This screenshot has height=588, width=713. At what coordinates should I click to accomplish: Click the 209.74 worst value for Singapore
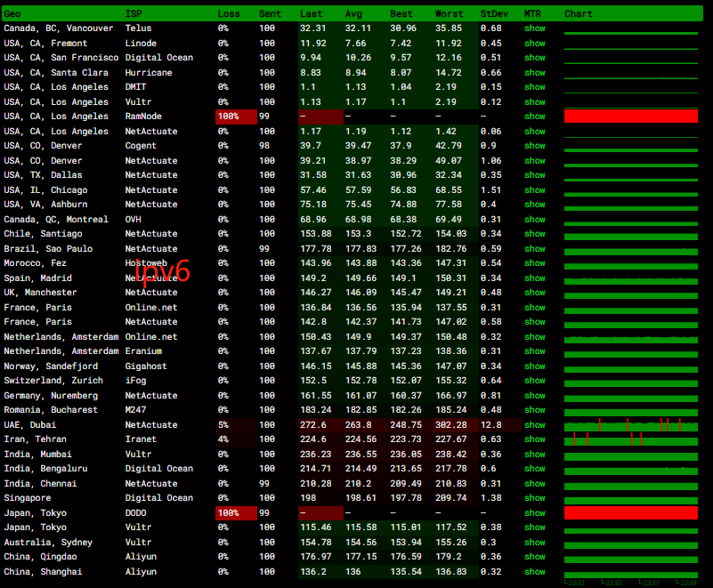tap(450, 497)
